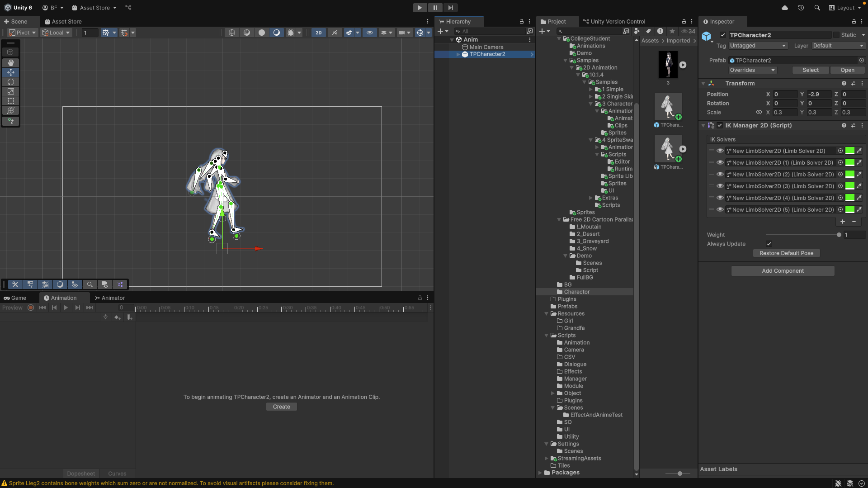This screenshot has width=868, height=488.
Task: Click the Step forward button
Action: pos(450,8)
